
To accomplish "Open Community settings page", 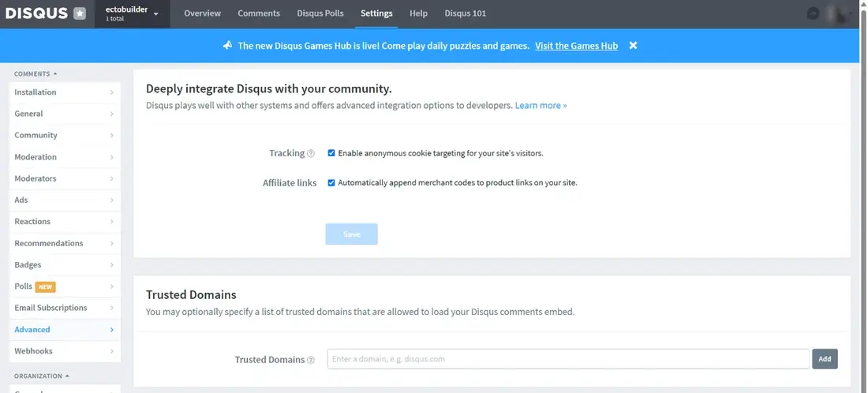I will pyautogui.click(x=65, y=135).
